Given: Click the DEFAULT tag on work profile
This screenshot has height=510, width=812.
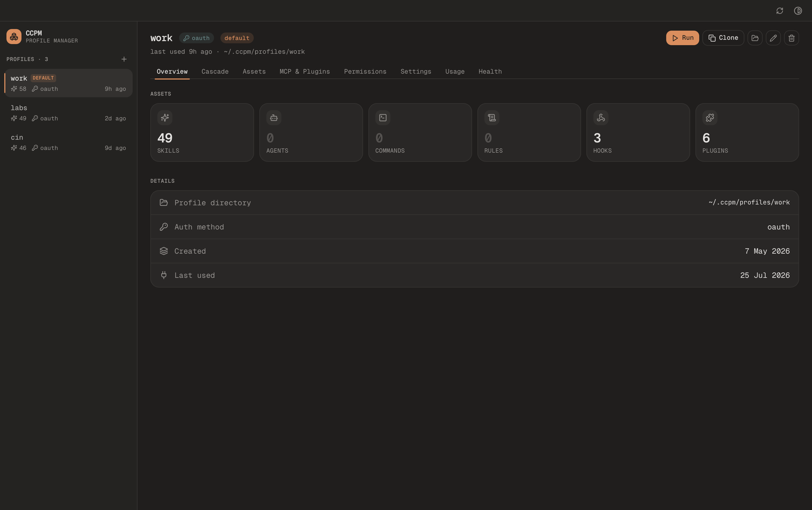Looking at the screenshot, I should [43, 78].
